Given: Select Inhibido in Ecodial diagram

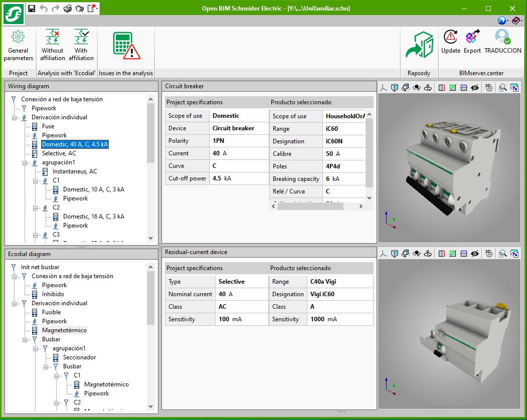Looking at the screenshot, I should (53, 294).
